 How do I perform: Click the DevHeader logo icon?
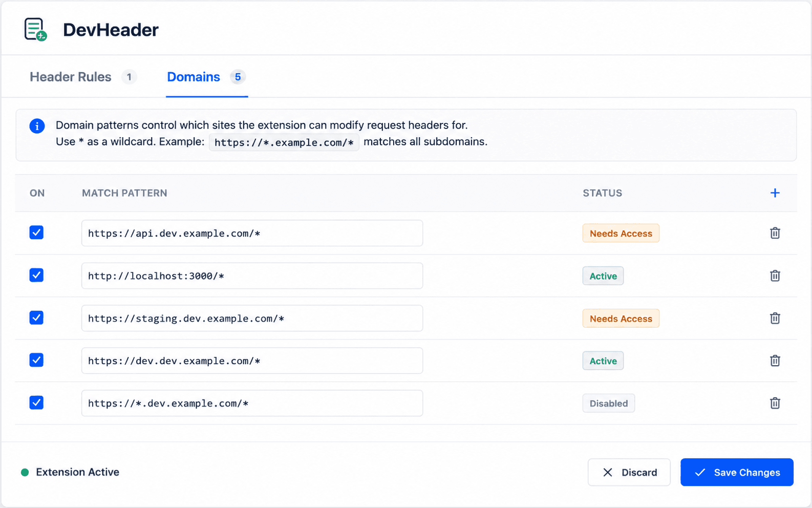(35, 30)
